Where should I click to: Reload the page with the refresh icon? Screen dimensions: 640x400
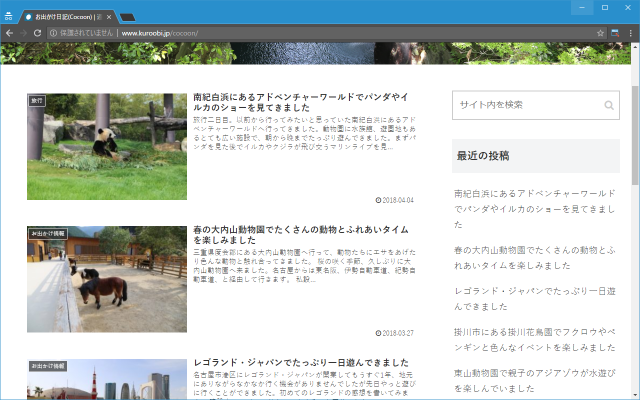(x=37, y=33)
